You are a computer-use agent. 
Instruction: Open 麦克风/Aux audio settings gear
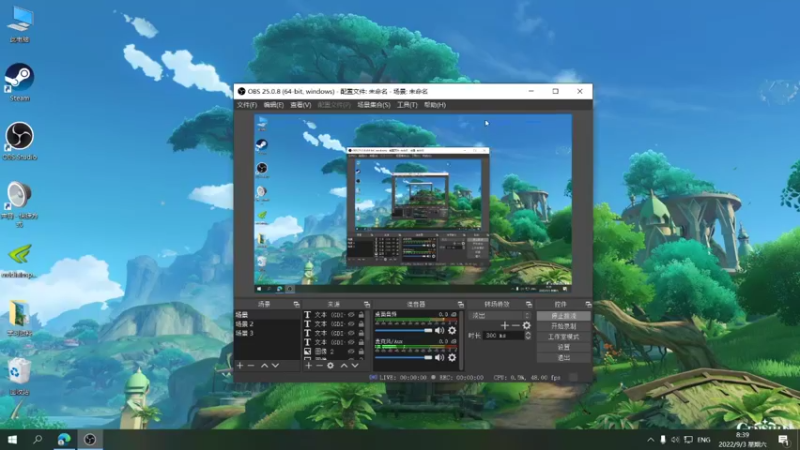coord(452,358)
